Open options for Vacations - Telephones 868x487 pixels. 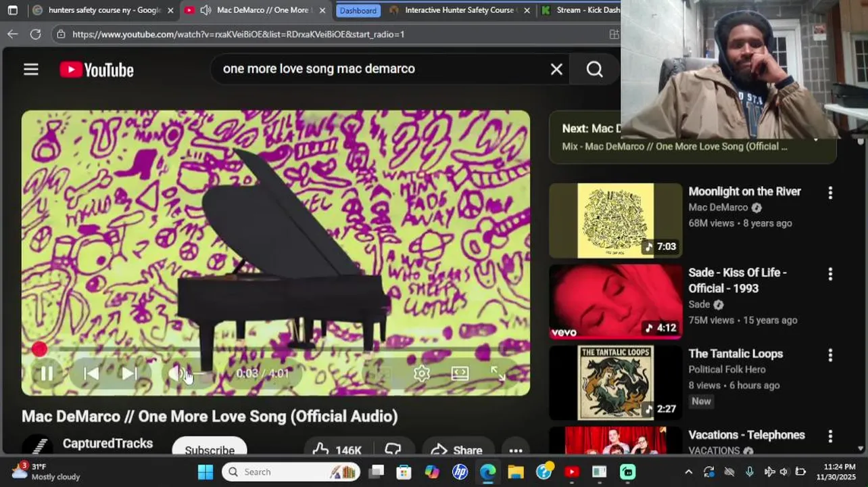830,436
